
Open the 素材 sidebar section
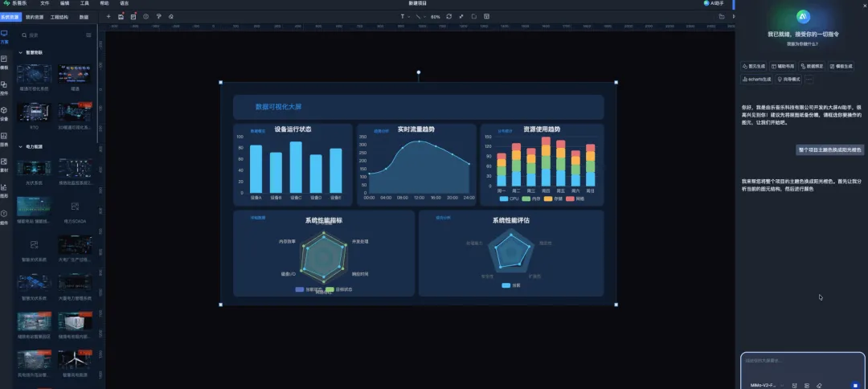[x=5, y=165]
